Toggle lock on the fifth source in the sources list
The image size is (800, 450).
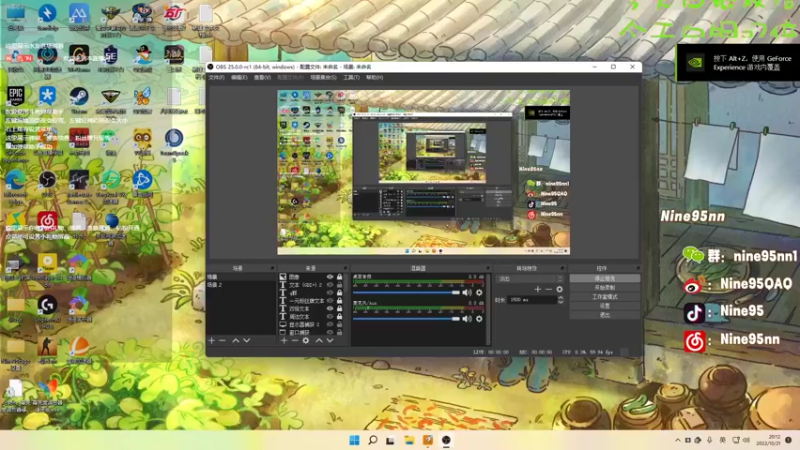339,309
